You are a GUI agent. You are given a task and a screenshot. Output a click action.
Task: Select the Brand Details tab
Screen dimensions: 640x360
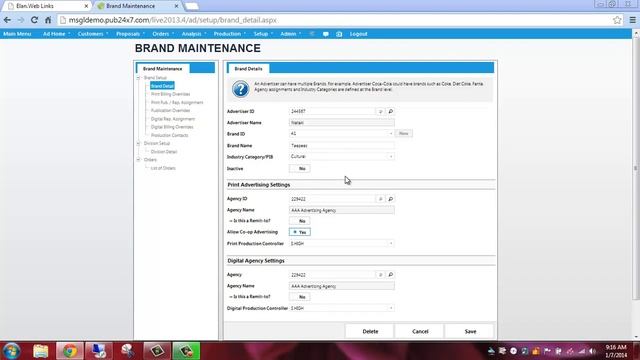(x=248, y=69)
